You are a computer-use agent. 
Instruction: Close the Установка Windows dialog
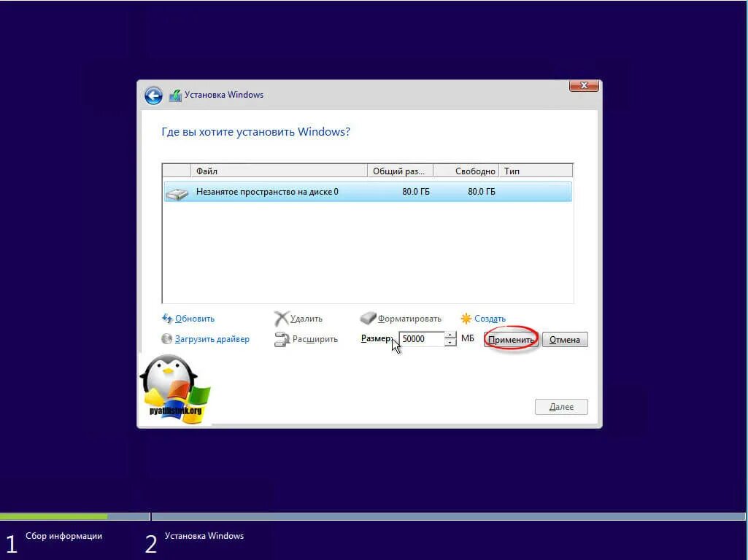click(x=584, y=86)
